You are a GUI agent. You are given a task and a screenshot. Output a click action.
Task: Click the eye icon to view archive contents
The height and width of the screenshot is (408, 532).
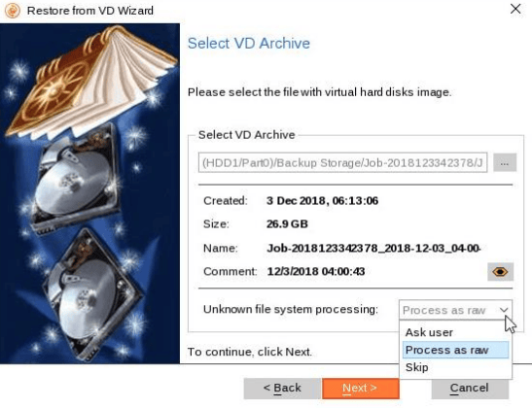click(501, 272)
